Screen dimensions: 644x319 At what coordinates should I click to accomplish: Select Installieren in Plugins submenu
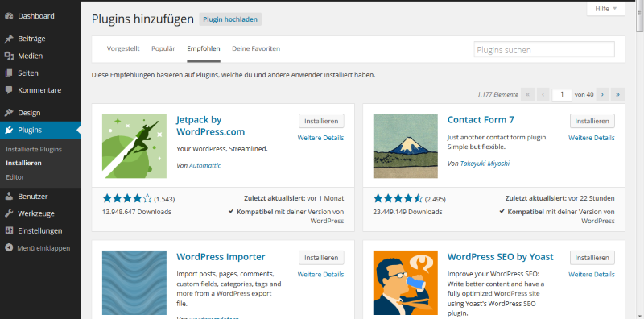click(x=23, y=163)
